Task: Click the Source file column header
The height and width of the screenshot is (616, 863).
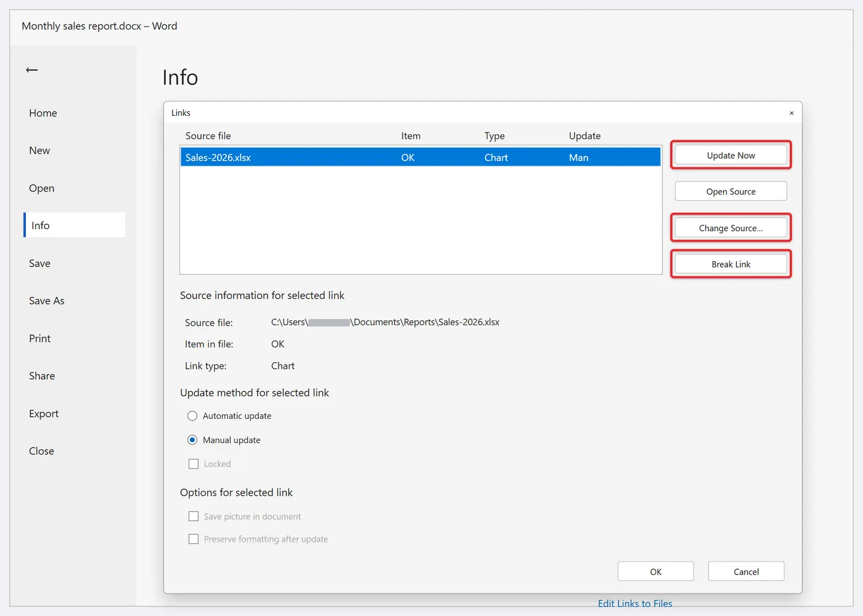Action: coord(208,136)
